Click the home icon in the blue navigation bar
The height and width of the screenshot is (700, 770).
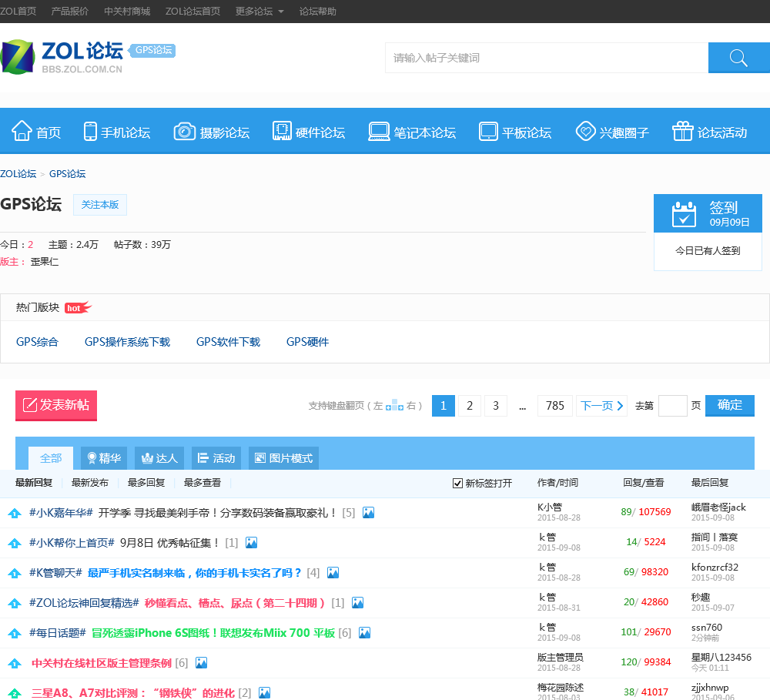pyautogui.click(x=22, y=131)
